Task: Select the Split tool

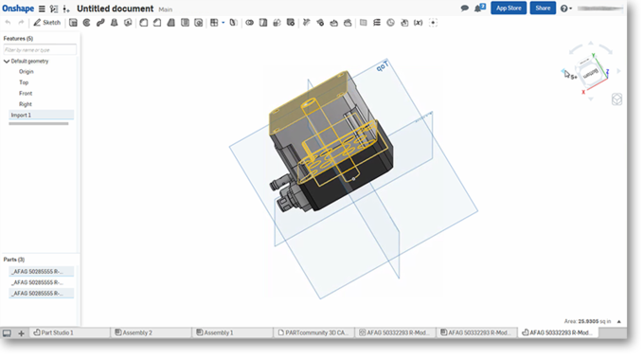Action: point(263,23)
